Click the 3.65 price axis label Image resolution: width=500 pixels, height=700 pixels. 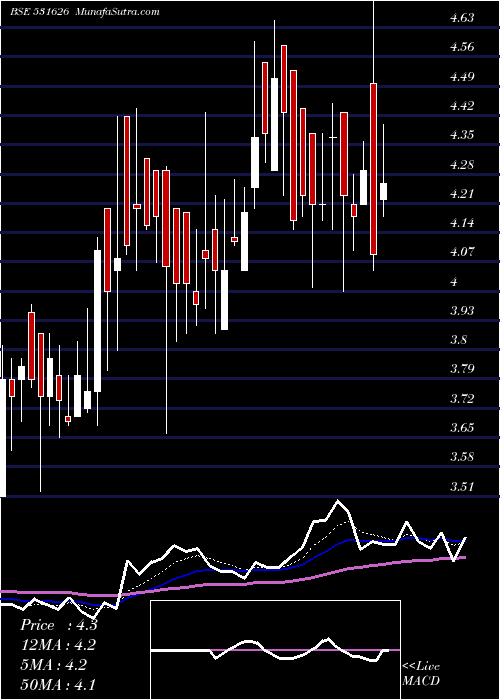tap(462, 428)
